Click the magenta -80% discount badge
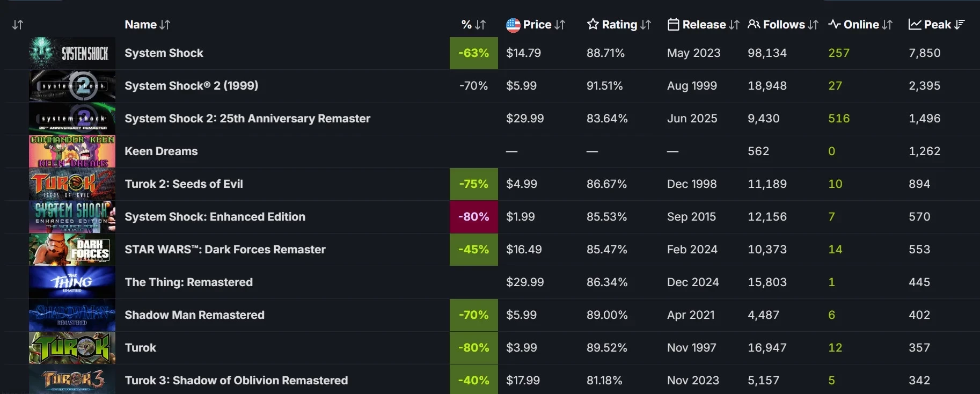 coord(473,217)
